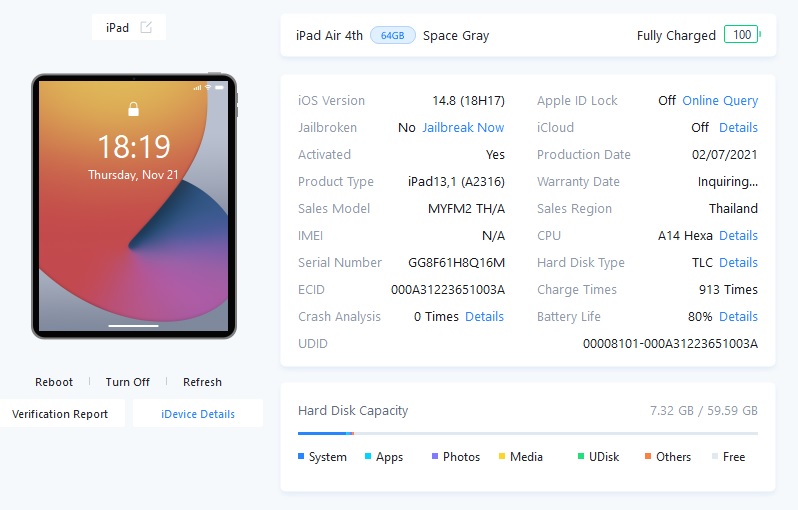Click the Warranty Date Inquiring... value
The image size is (798, 510).
click(728, 182)
